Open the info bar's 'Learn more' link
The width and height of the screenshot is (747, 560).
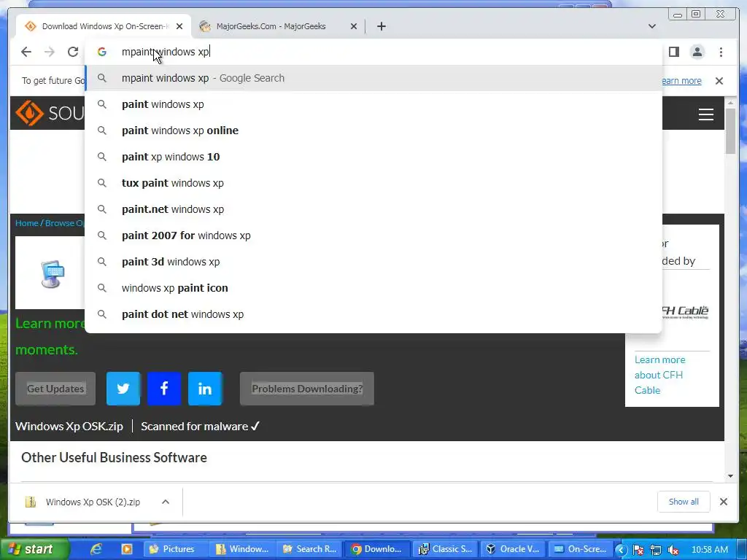click(x=681, y=81)
